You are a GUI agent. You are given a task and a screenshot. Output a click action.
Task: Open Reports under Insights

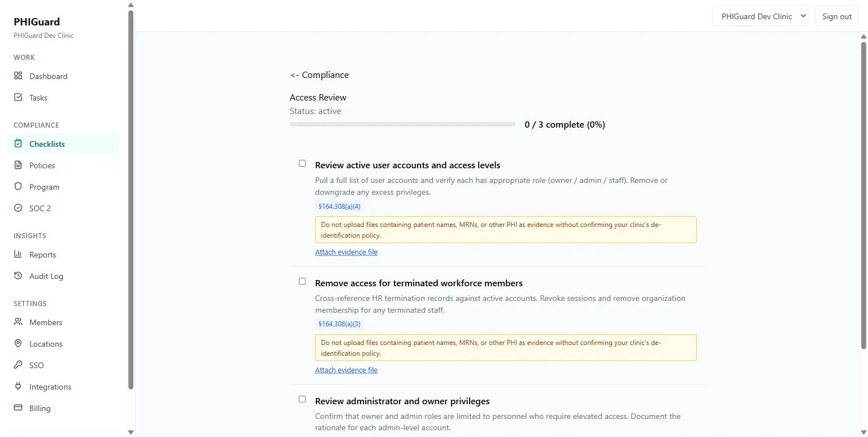click(63, 255)
